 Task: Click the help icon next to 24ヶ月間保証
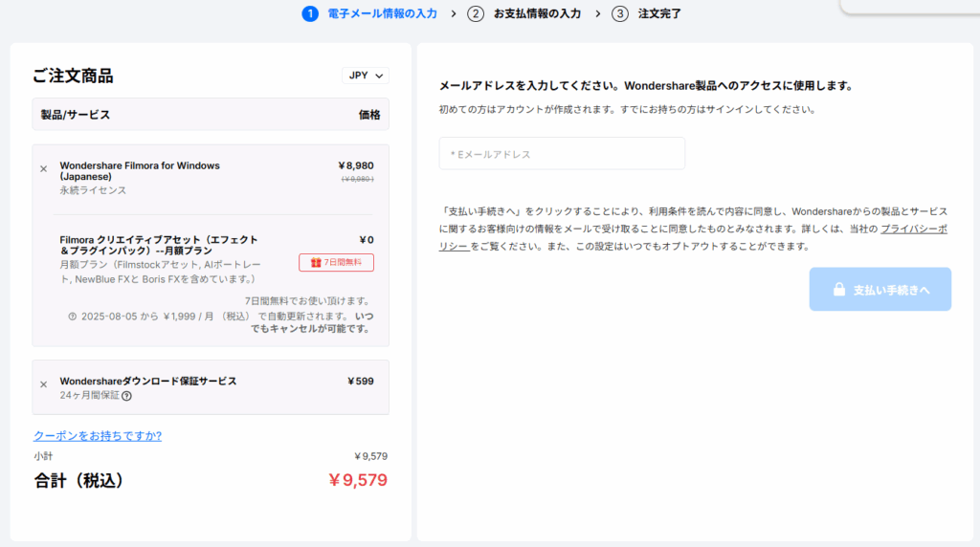coord(127,396)
